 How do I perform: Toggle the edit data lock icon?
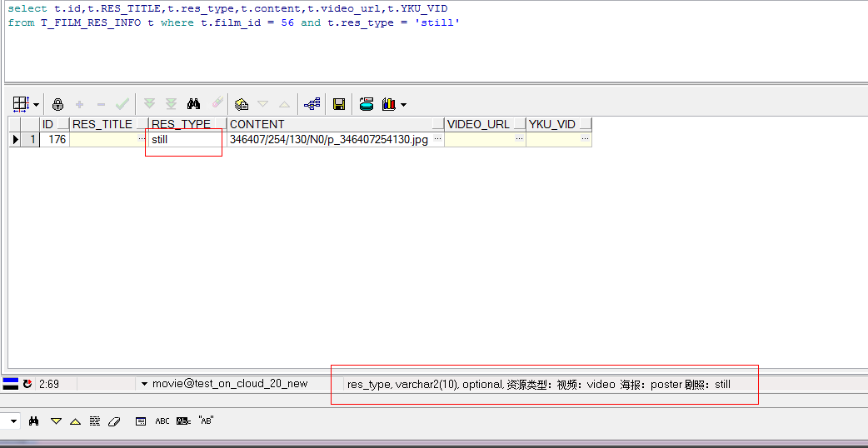tap(57, 104)
